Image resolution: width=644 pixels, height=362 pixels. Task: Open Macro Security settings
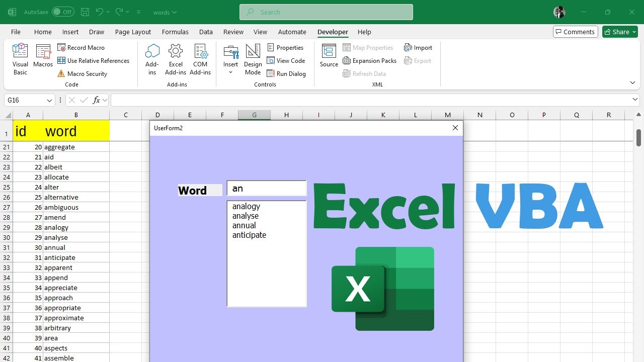coord(82,73)
